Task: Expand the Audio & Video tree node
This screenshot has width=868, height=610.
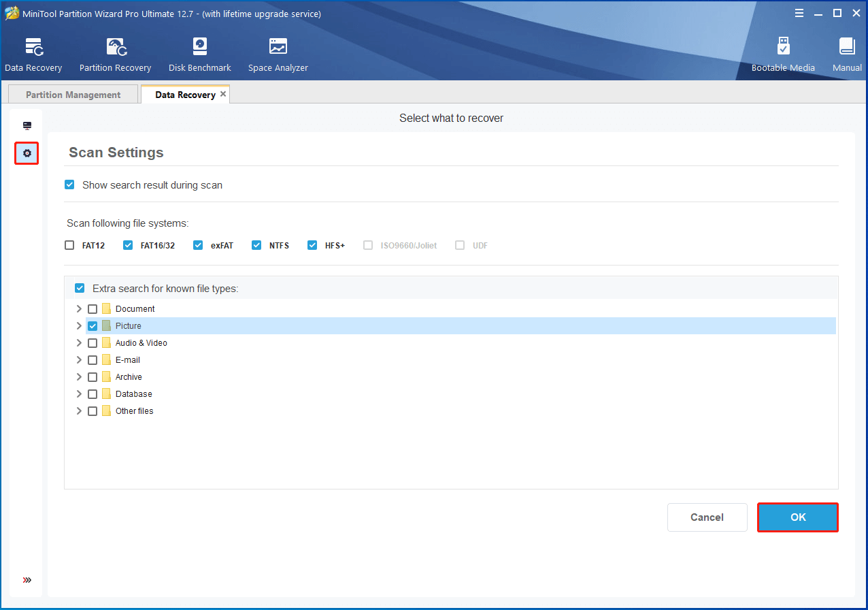Action: pyautogui.click(x=79, y=342)
